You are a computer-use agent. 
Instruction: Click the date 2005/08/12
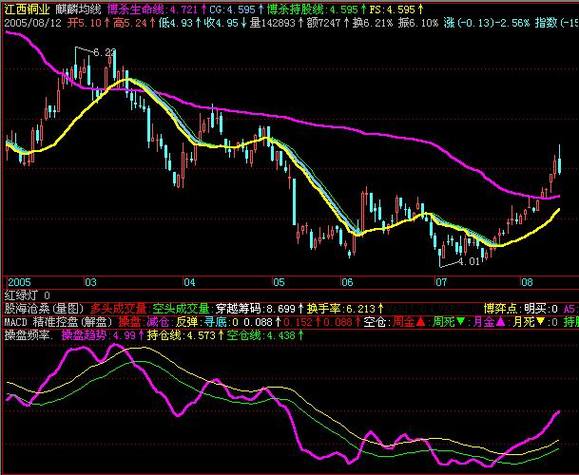coord(33,23)
